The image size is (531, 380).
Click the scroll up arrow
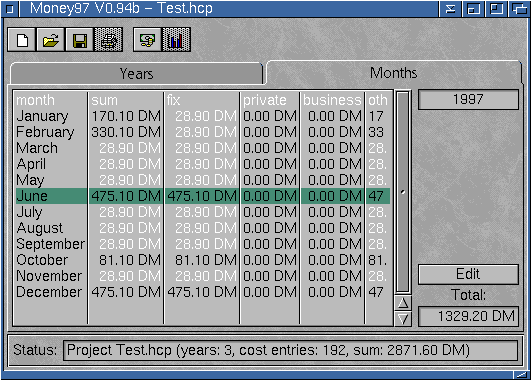point(403,303)
